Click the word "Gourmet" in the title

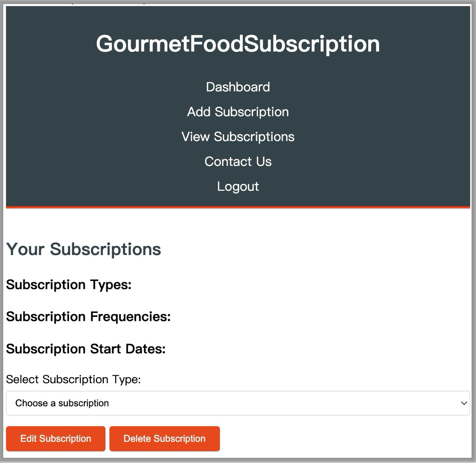click(142, 44)
